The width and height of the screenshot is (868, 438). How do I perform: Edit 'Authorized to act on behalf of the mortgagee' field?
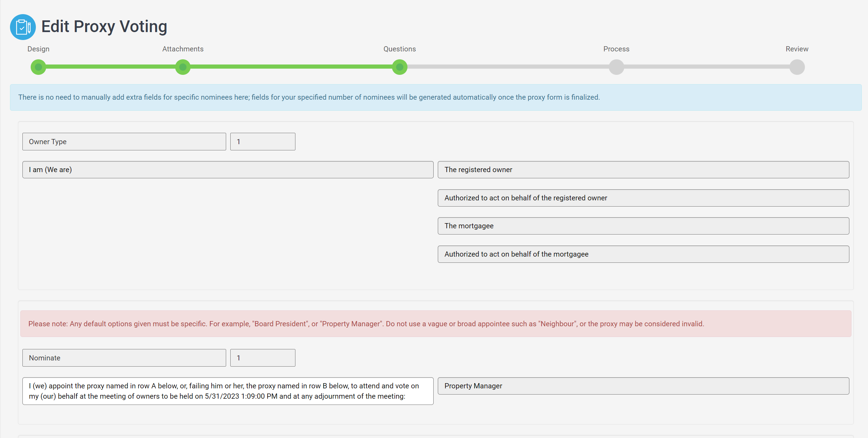click(x=643, y=254)
